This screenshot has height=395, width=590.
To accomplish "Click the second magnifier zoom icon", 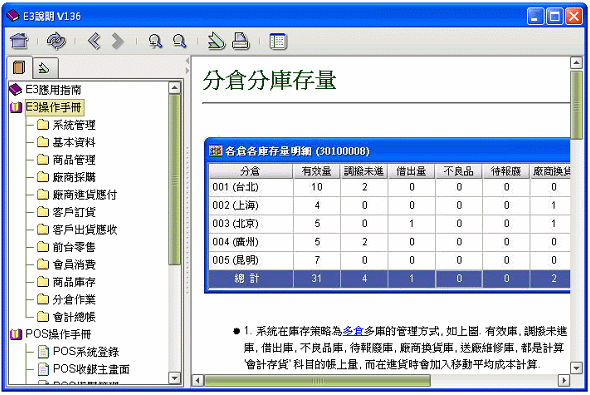I will [x=179, y=41].
